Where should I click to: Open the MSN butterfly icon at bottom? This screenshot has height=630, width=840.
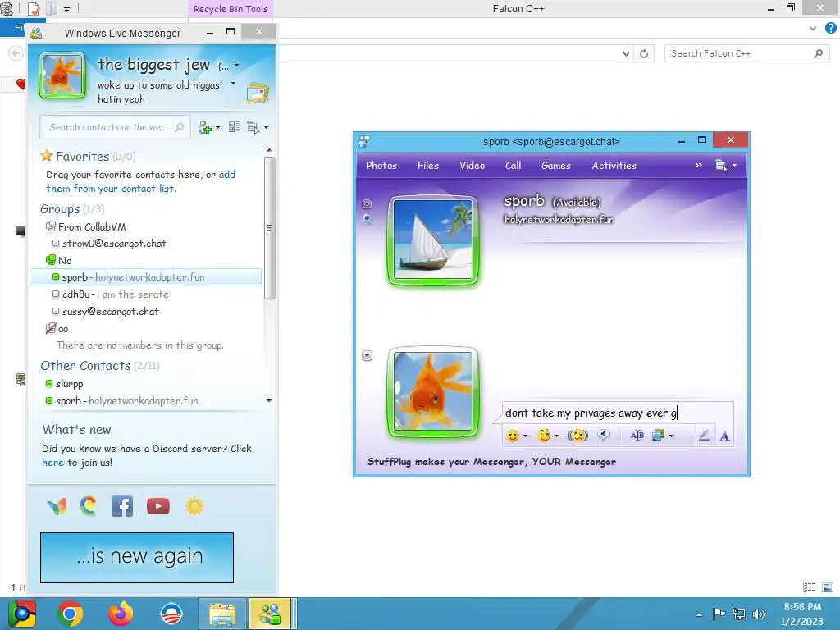tap(57, 506)
